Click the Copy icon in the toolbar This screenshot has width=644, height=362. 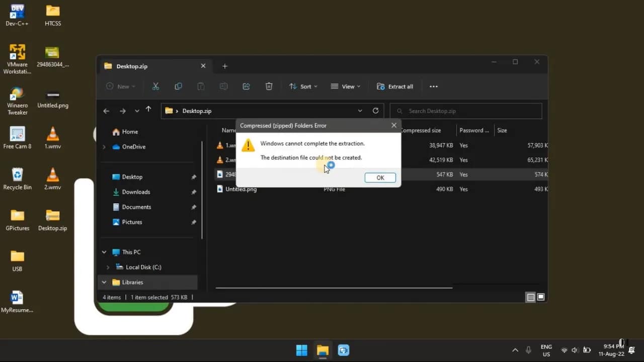178,86
